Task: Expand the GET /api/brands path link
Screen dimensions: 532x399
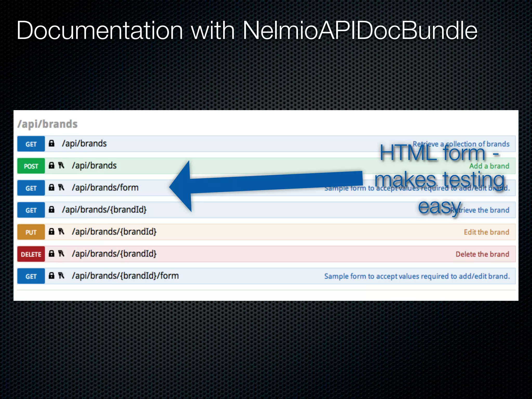Action: point(84,143)
